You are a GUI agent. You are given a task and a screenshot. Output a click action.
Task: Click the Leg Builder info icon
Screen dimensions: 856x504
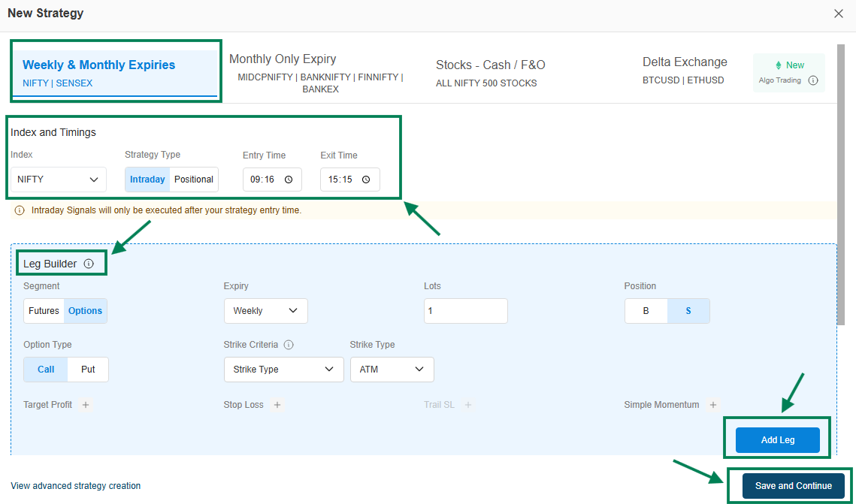coord(89,264)
